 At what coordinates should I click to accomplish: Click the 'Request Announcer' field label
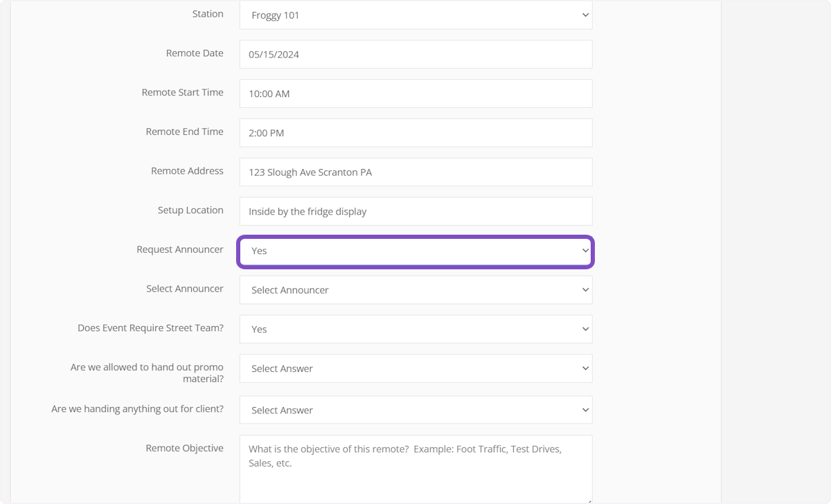tap(180, 249)
